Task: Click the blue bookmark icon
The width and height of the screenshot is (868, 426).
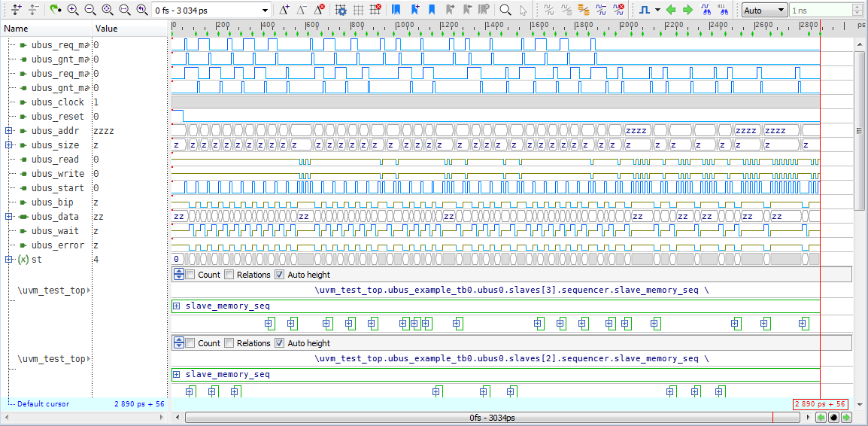Action: coord(396,10)
